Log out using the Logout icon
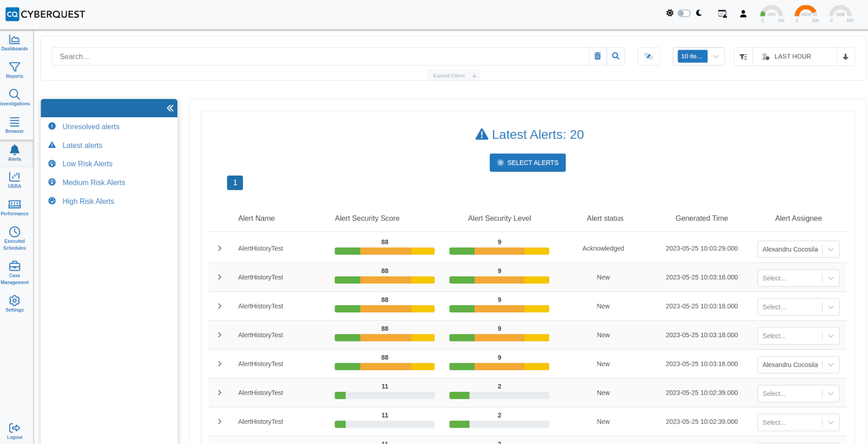 pyautogui.click(x=15, y=432)
